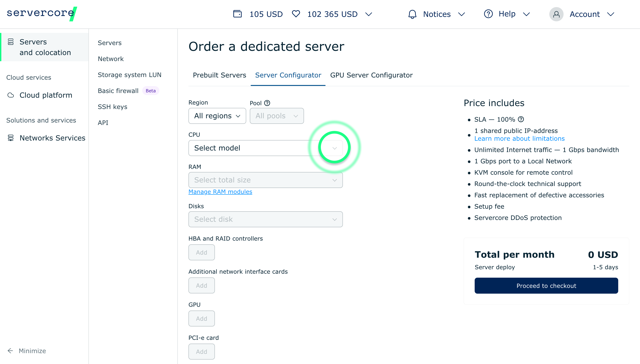
Task: Expand the balance amount chevron
Action: (x=368, y=14)
